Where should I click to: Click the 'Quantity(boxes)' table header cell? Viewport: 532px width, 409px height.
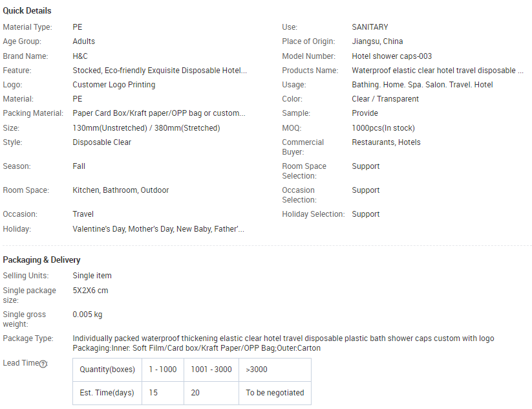107,370
